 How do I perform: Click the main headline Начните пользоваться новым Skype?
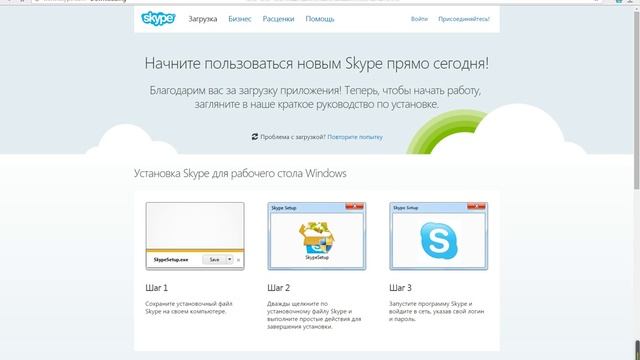317,64
